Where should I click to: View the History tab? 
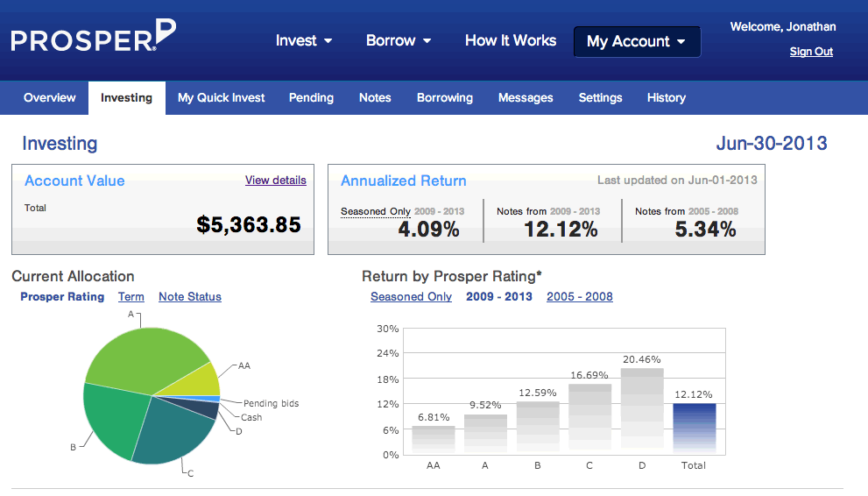tap(666, 98)
